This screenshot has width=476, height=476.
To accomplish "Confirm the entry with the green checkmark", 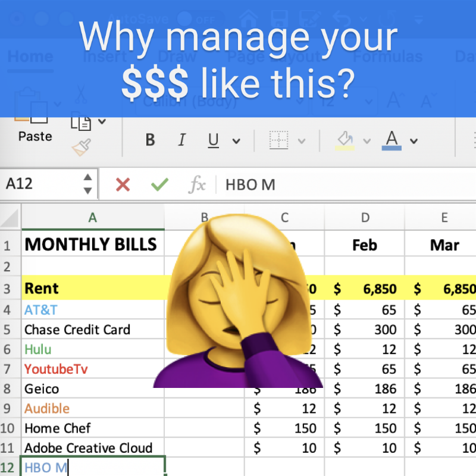I will coord(159,184).
